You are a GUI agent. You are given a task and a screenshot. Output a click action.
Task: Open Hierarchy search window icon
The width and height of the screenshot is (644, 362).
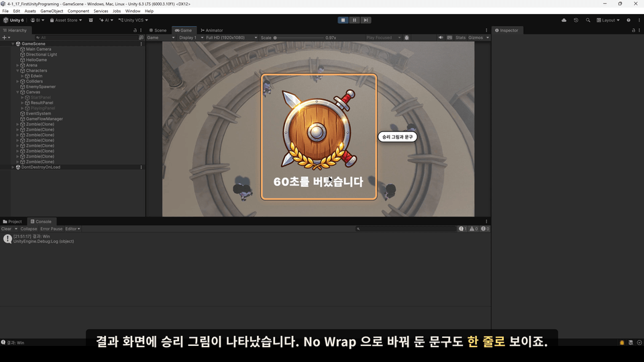pyautogui.click(x=141, y=38)
